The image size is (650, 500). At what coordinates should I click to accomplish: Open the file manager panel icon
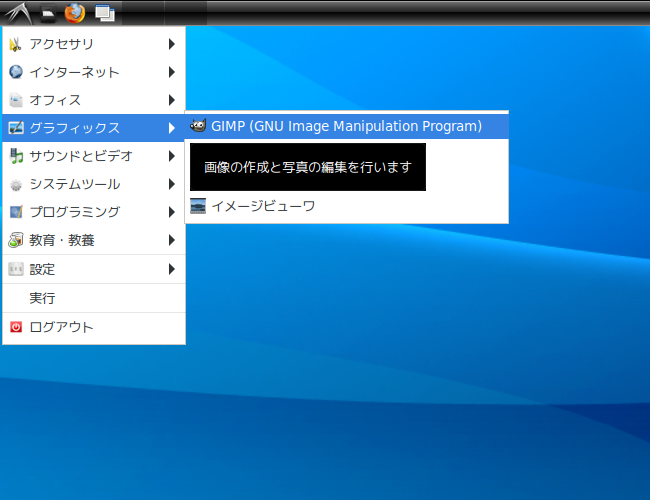pos(48,14)
